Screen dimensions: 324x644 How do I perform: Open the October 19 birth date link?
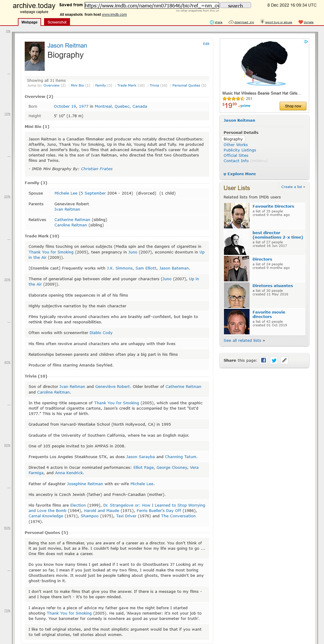pos(65,106)
